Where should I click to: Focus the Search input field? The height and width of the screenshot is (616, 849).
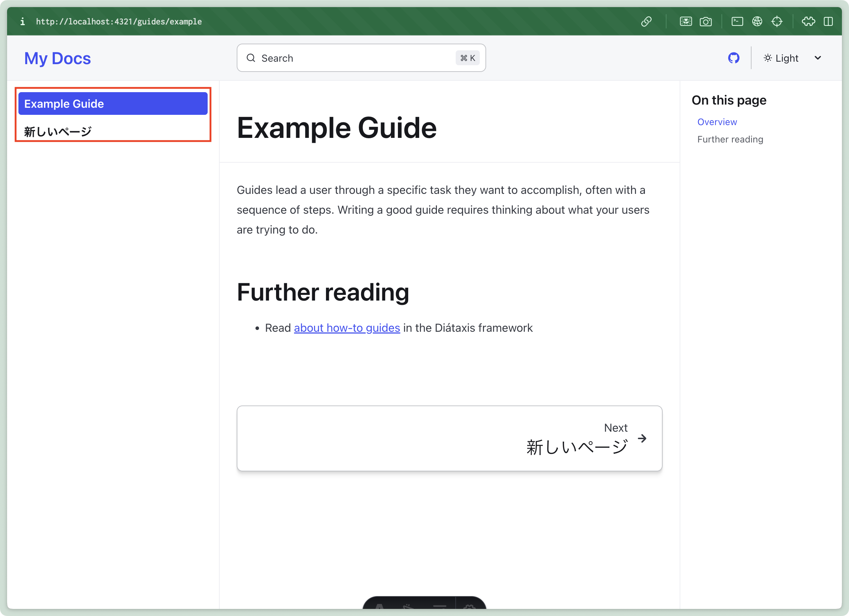click(x=361, y=58)
